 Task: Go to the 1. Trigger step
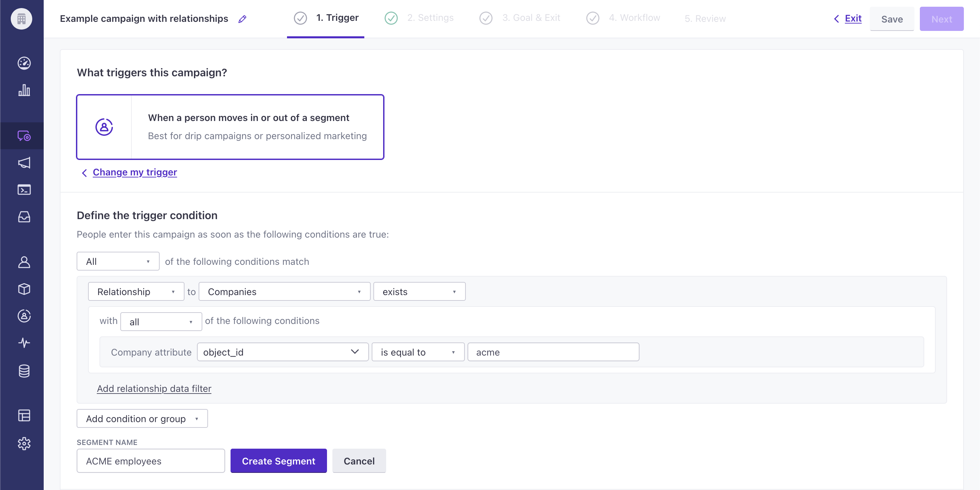point(337,17)
